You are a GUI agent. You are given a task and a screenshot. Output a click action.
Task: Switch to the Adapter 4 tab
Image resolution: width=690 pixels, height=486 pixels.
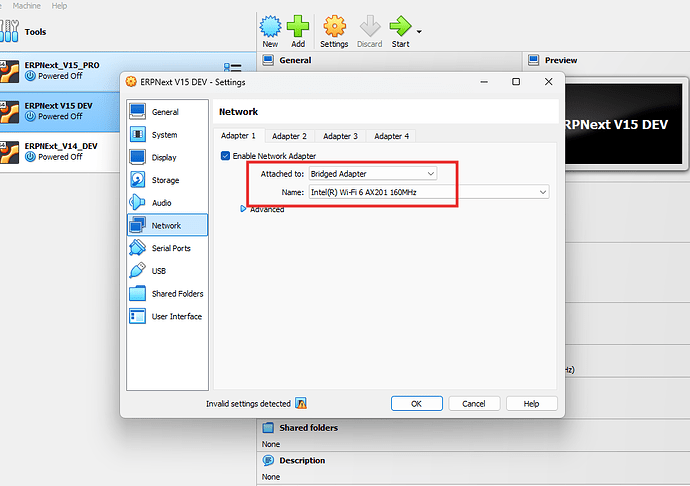(391, 136)
